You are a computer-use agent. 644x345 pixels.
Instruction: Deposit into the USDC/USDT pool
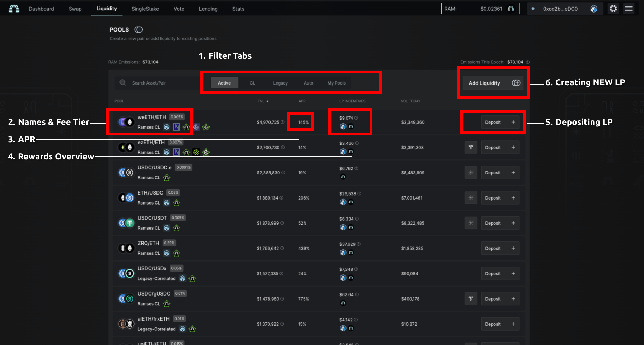click(500, 223)
